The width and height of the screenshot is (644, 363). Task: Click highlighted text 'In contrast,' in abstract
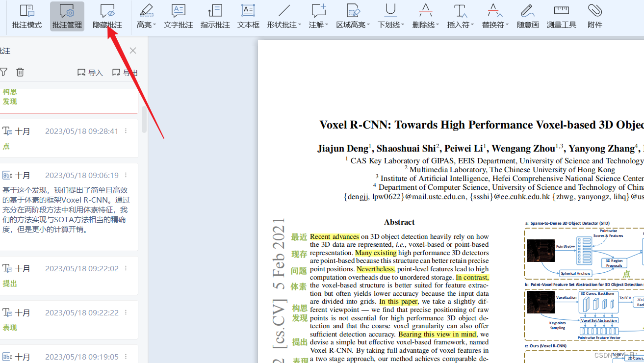[472, 277]
